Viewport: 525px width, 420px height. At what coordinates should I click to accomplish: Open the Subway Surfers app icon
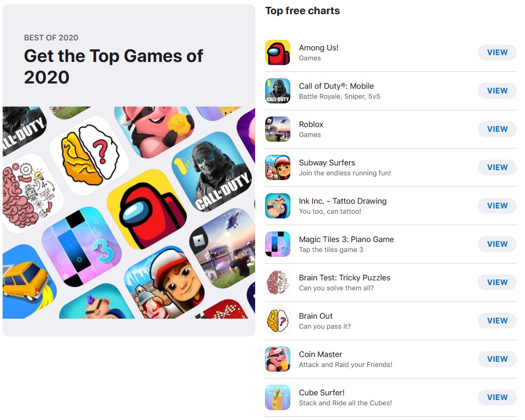click(x=278, y=167)
